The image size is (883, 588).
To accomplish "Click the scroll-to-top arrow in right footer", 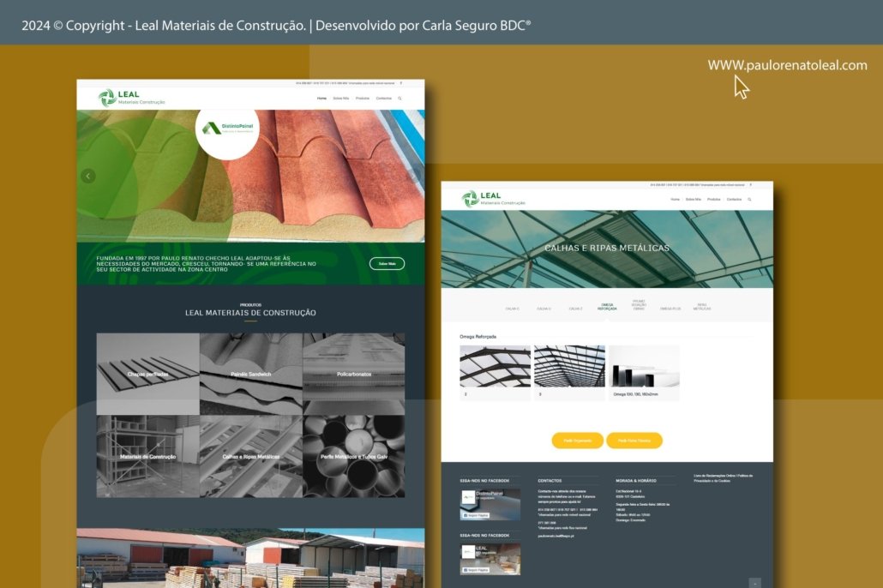I will [754, 583].
